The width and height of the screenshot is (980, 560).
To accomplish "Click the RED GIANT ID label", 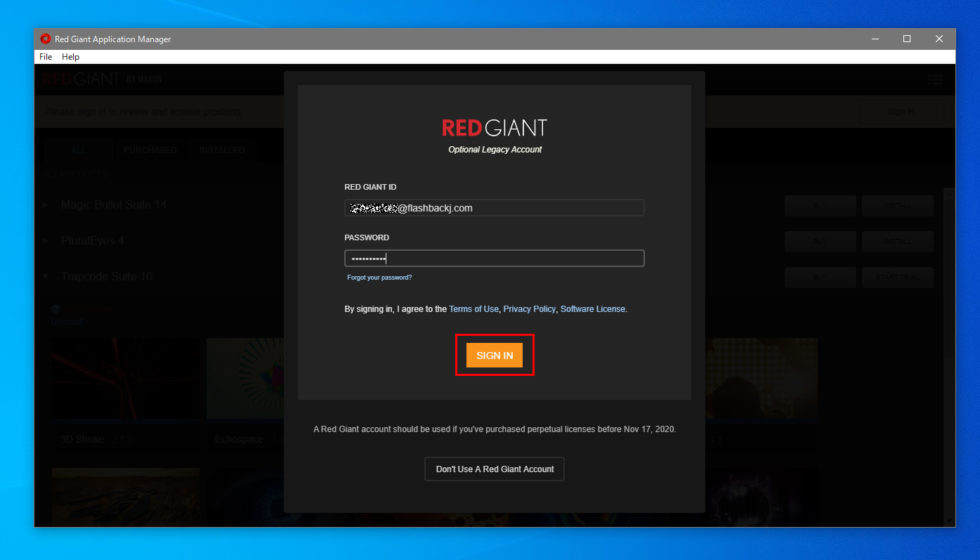I will pyautogui.click(x=370, y=187).
